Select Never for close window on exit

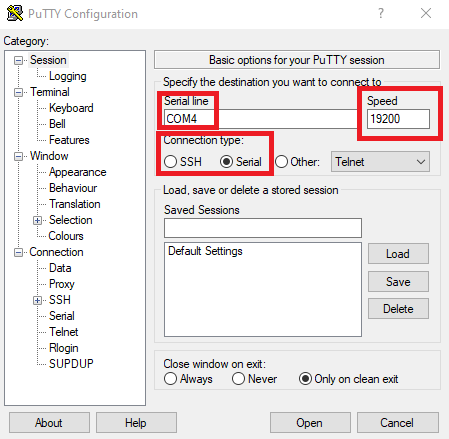pyautogui.click(x=238, y=379)
